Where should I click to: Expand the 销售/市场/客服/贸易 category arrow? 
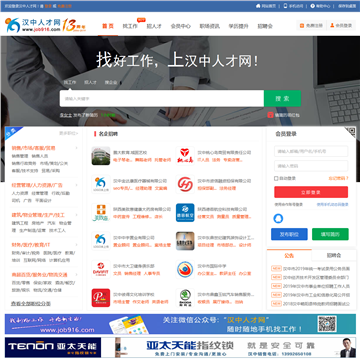point(76,148)
